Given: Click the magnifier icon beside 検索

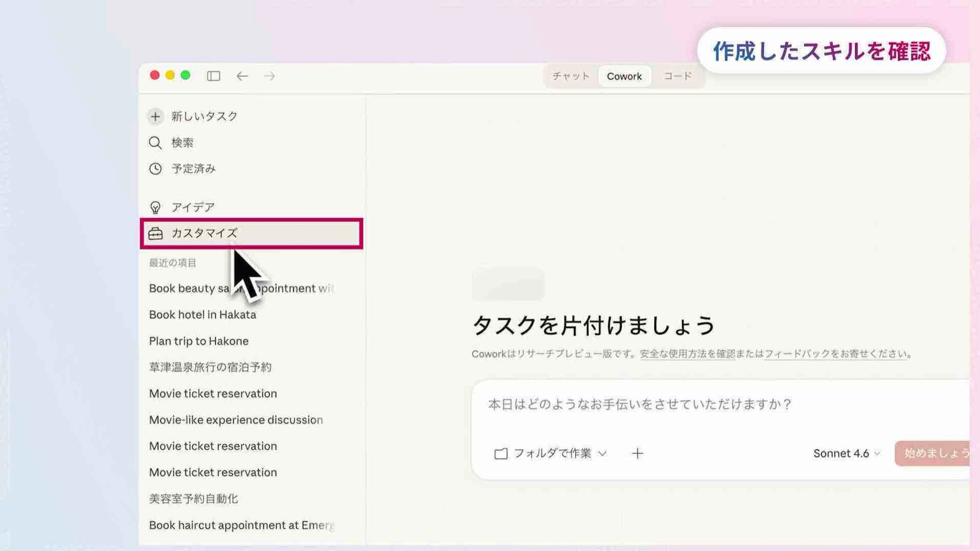Looking at the screenshot, I should (x=155, y=143).
